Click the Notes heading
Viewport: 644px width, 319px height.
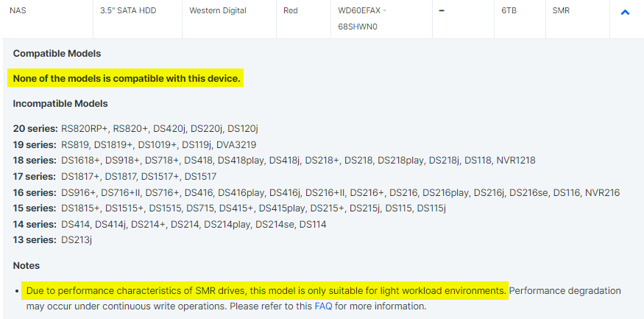click(x=26, y=265)
